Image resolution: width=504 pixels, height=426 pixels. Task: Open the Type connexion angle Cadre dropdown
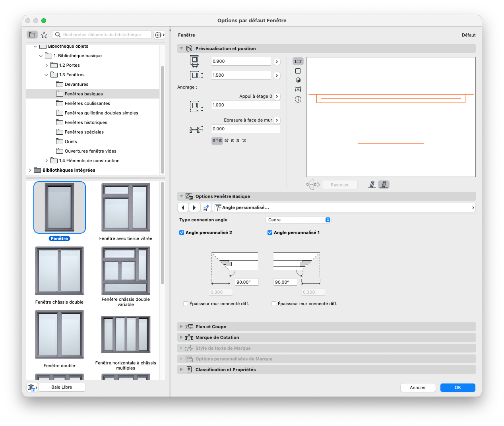point(298,220)
